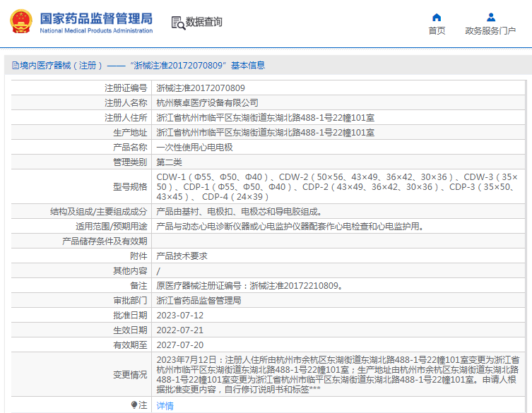The image size is (532, 413).
Task: Click 有效期至 label
Action: [130, 345]
